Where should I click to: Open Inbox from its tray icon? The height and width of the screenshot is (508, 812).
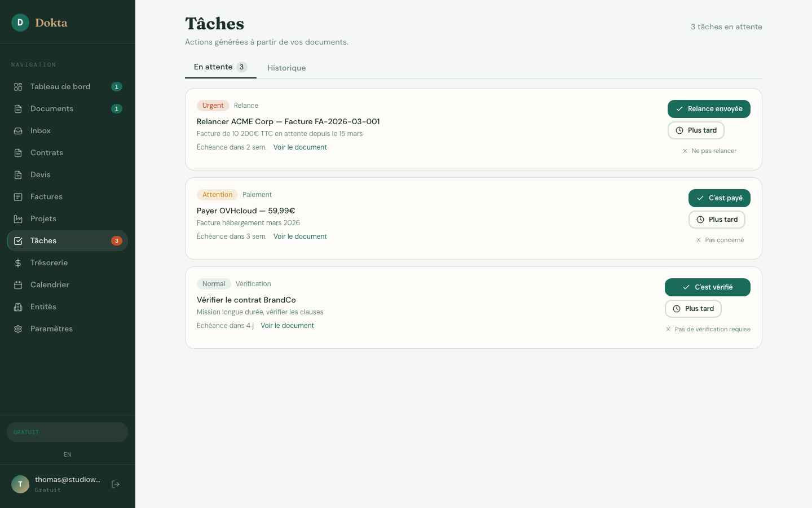[x=18, y=131]
